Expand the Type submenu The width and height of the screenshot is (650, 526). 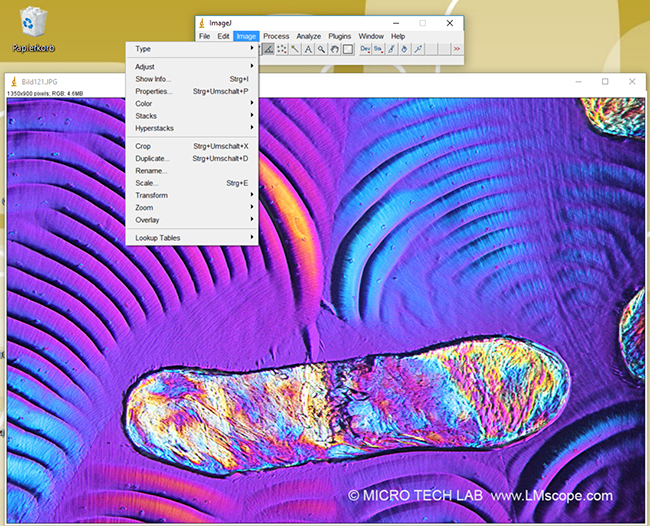point(192,49)
